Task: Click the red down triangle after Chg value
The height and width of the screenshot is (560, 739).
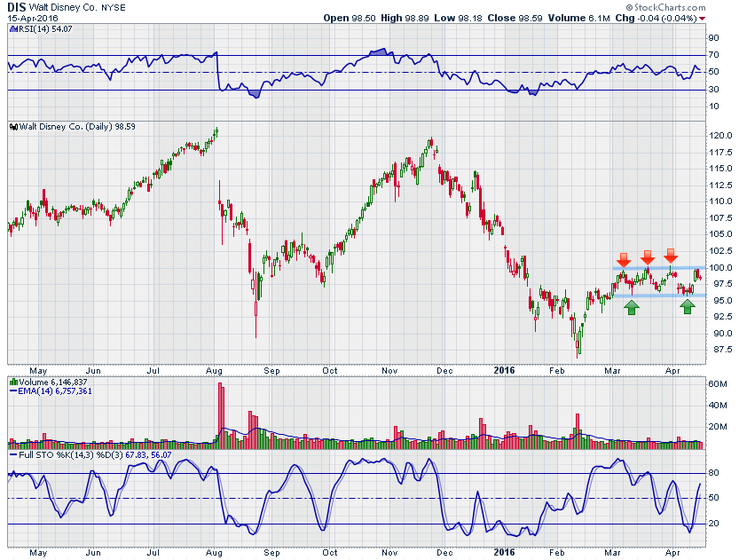Action: pyautogui.click(x=703, y=19)
